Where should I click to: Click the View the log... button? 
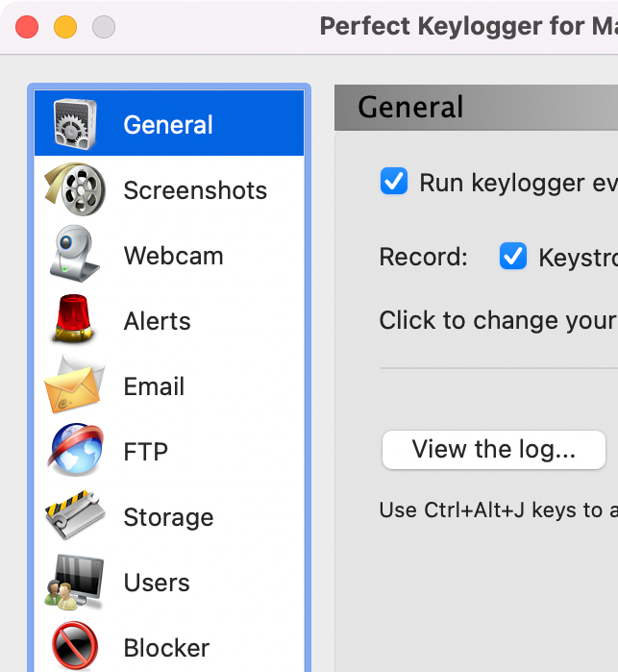click(x=494, y=450)
